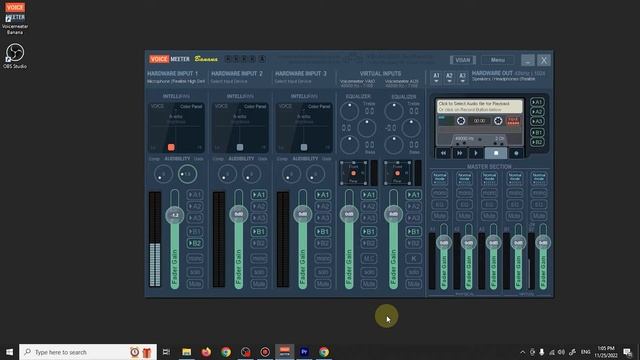Image resolution: width=640 pixels, height=360 pixels.
Task: Click the Voicemeeter logo in the title bar
Action: [x=169, y=59]
